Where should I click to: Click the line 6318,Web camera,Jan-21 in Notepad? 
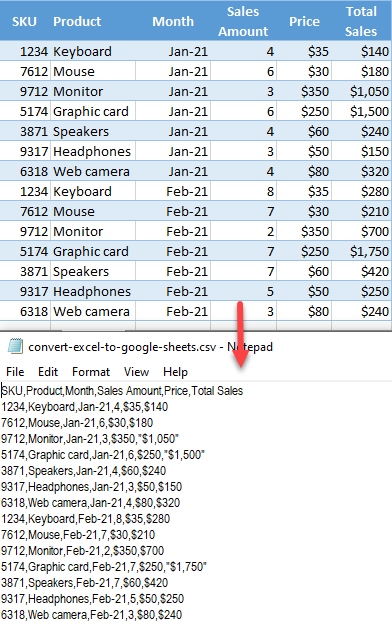90,503
